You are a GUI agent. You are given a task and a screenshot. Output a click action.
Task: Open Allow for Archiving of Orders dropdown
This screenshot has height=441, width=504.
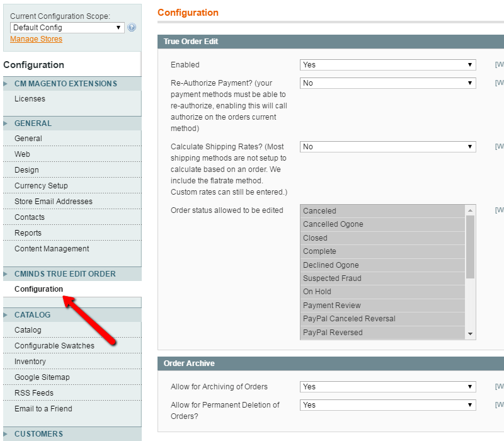point(387,387)
